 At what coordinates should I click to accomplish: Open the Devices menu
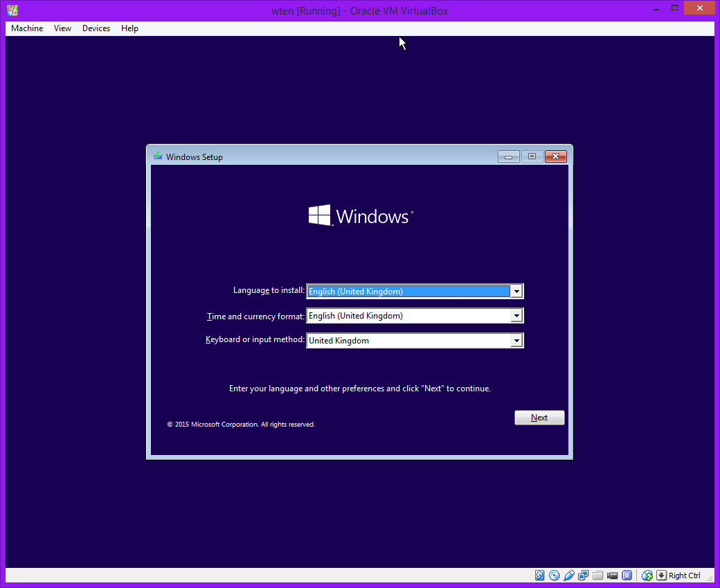96,28
